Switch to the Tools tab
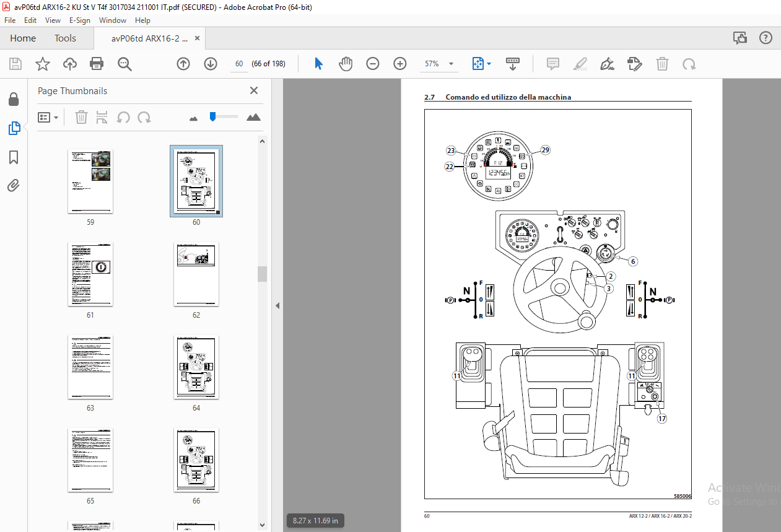Image resolution: width=781 pixels, height=532 pixels. click(x=65, y=38)
